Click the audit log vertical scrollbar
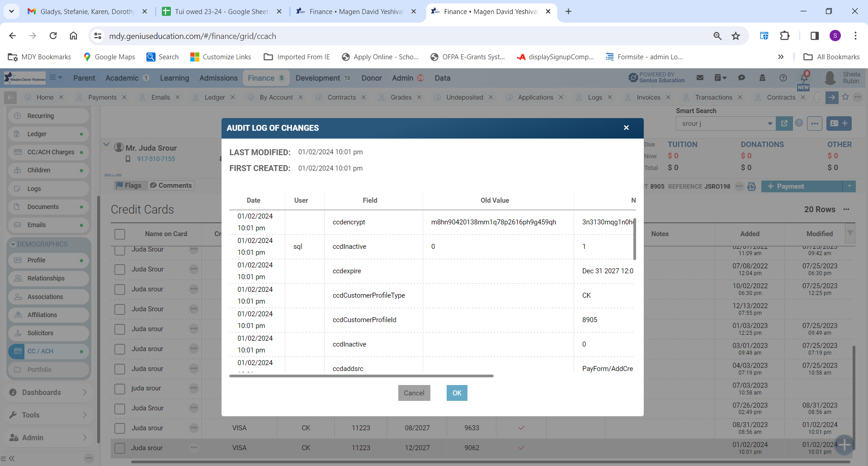The height and width of the screenshot is (466, 868). pyautogui.click(x=635, y=239)
